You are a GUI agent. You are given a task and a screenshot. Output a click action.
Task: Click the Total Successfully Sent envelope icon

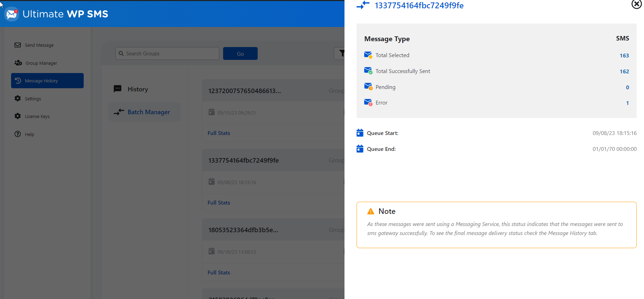click(x=368, y=71)
